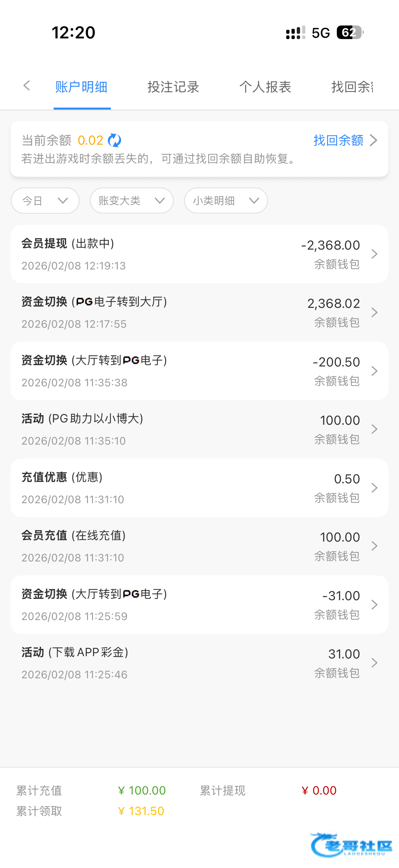
Task: Switch to the 投注记录 tab
Action: [173, 87]
